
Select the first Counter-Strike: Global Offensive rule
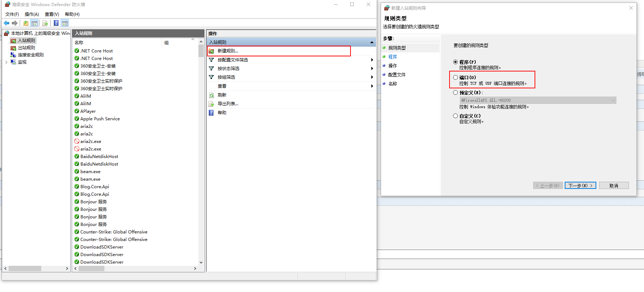(114, 232)
